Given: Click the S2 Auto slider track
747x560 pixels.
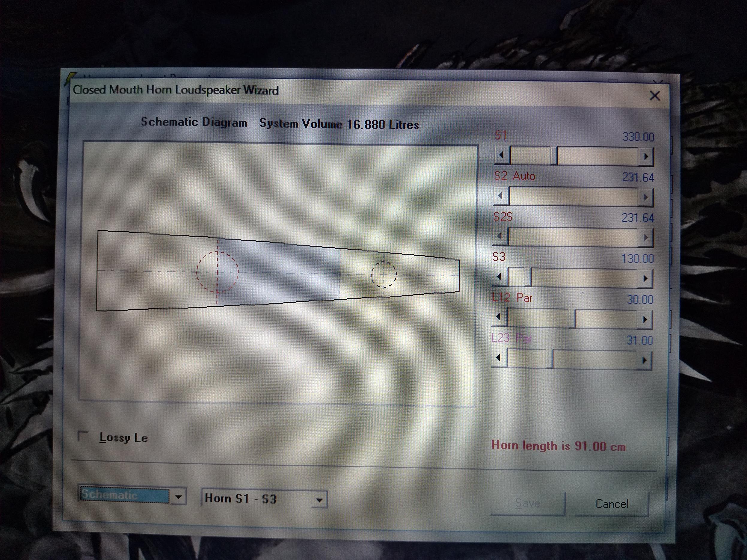Looking at the screenshot, I should (574, 197).
